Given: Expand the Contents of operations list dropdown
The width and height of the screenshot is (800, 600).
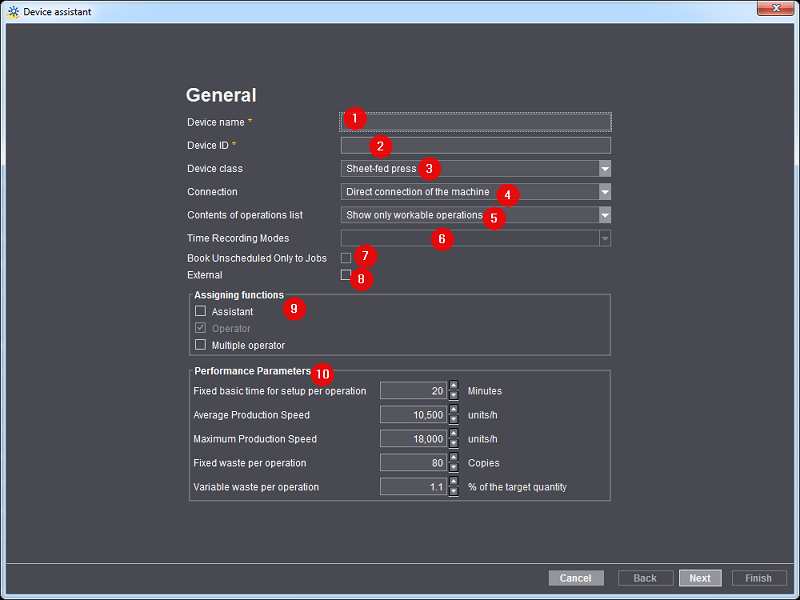Looking at the screenshot, I should [x=603, y=214].
